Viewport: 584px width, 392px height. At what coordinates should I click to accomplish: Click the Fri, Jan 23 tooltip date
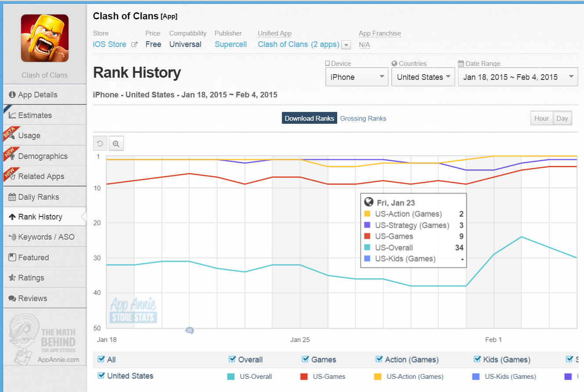tap(396, 203)
